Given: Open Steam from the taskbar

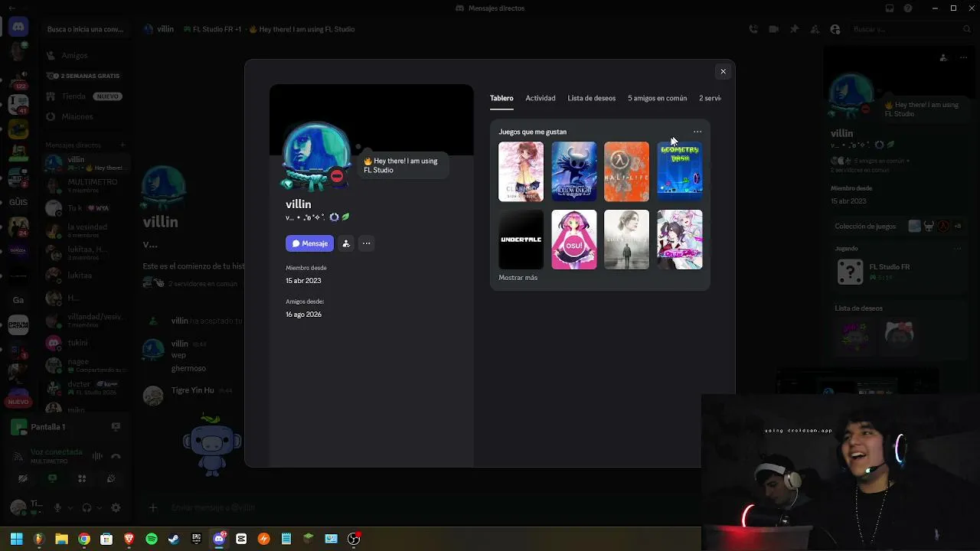Looking at the screenshot, I should click(174, 539).
